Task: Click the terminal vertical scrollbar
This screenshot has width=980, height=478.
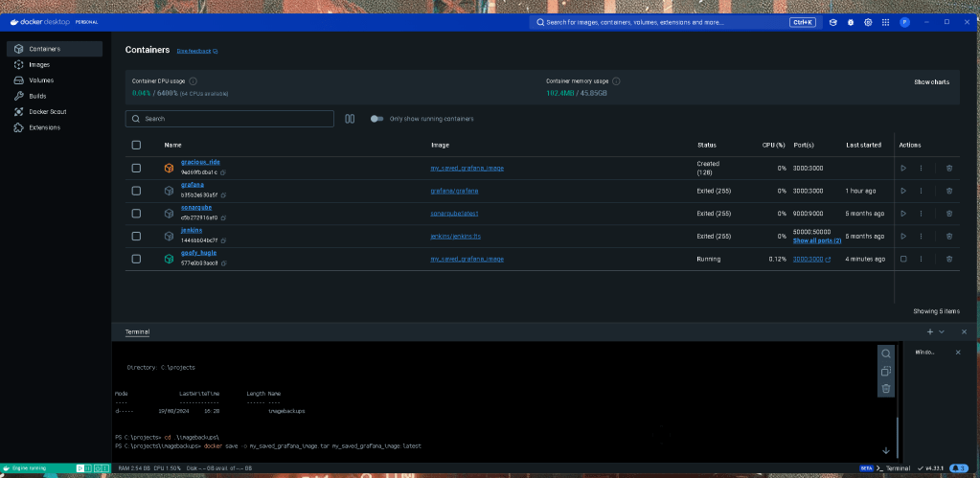Action: click(x=899, y=440)
